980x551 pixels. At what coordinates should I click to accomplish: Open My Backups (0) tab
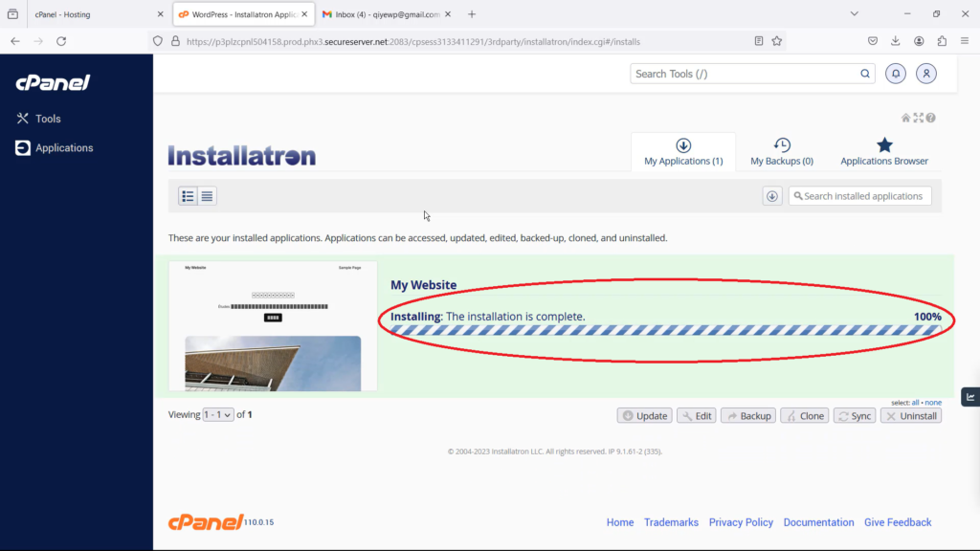782,152
